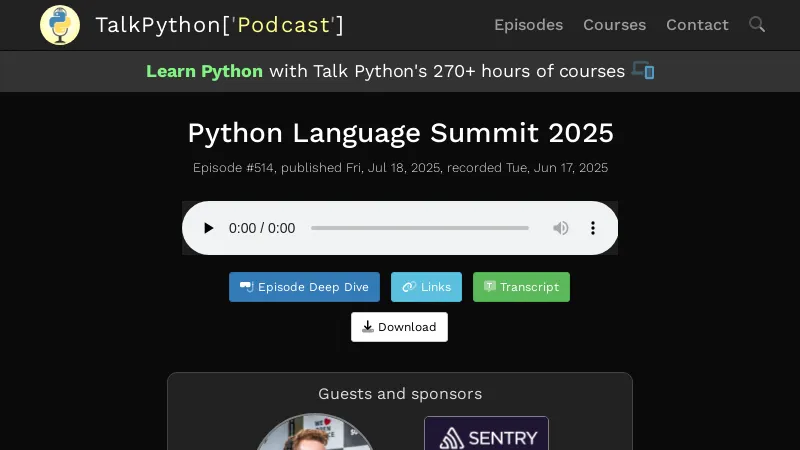Image resolution: width=800 pixels, height=450 pixels.
Task: Click the 0:00 / 0:00 time display
Action: point(262,228)
